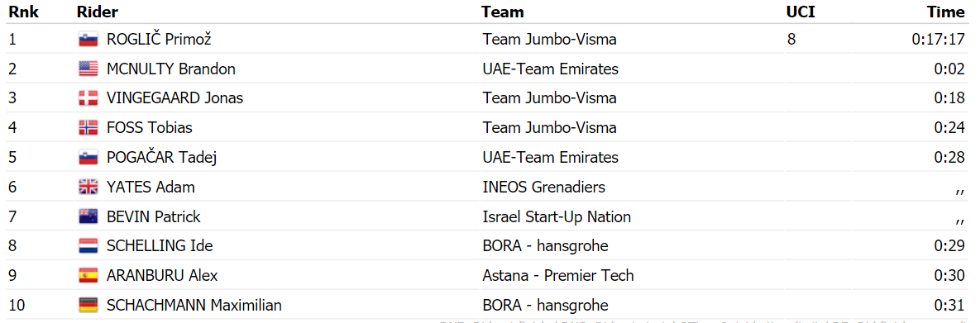Click the Slovenian flag beside ROGLIČ Primož
This screenshot has height=323, width=980.
click(88, 40)
